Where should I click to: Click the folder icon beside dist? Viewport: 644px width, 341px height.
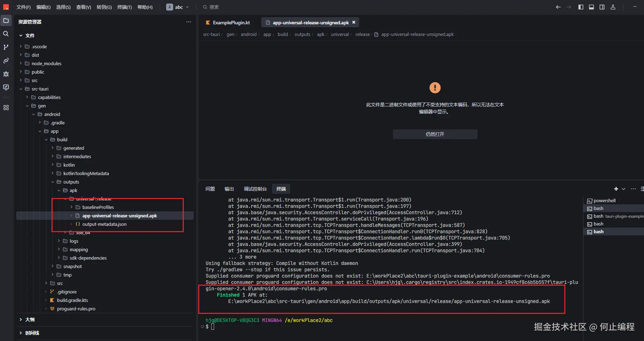(x=27, y=55)
